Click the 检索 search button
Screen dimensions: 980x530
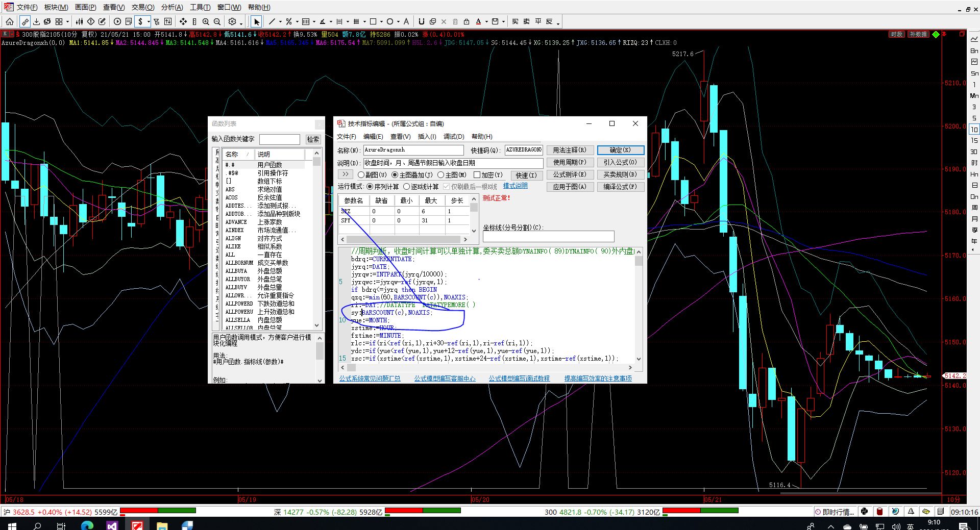pyautogui.click(x=313, y=139)
